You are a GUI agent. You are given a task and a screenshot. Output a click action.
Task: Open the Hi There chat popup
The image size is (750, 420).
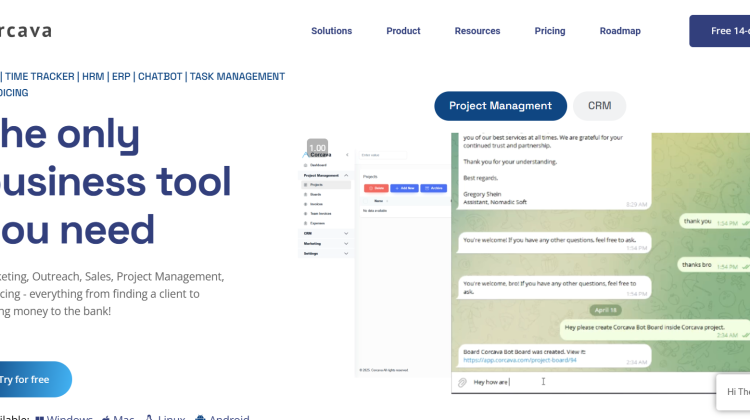733,392
